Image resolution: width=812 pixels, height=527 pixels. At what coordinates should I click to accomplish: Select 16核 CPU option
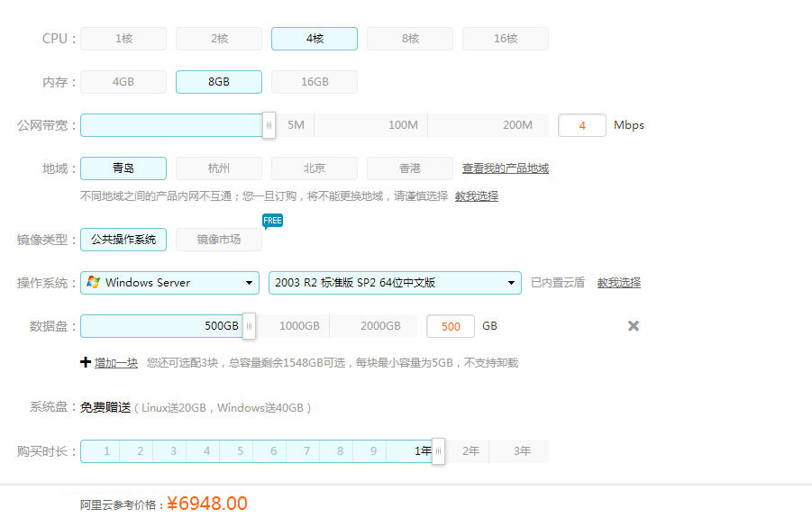tap(506, 39)
